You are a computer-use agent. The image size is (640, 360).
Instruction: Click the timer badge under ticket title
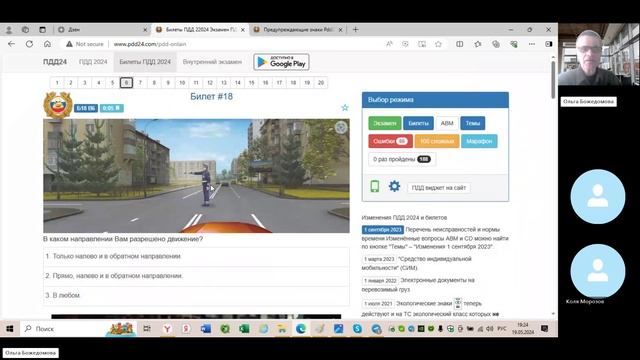(111, 108)
